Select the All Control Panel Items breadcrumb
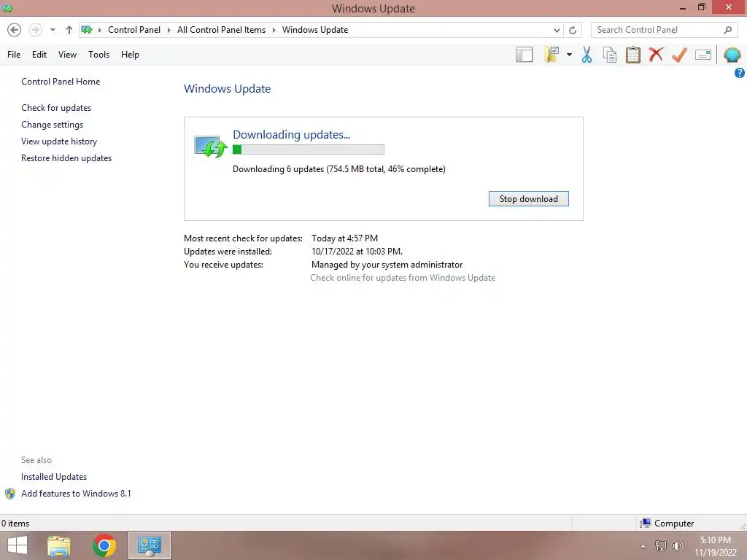This screenshot has width=747, height=560. [221, 29]
